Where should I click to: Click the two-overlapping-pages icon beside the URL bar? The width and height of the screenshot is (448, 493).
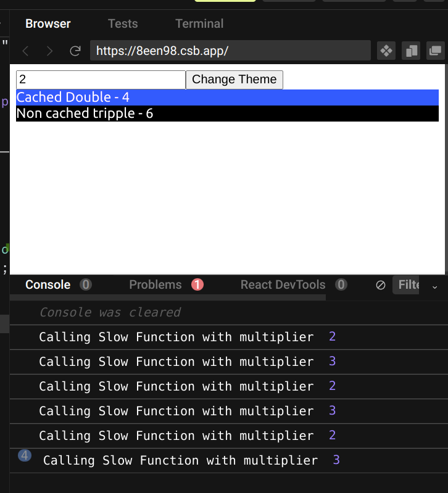411,51
